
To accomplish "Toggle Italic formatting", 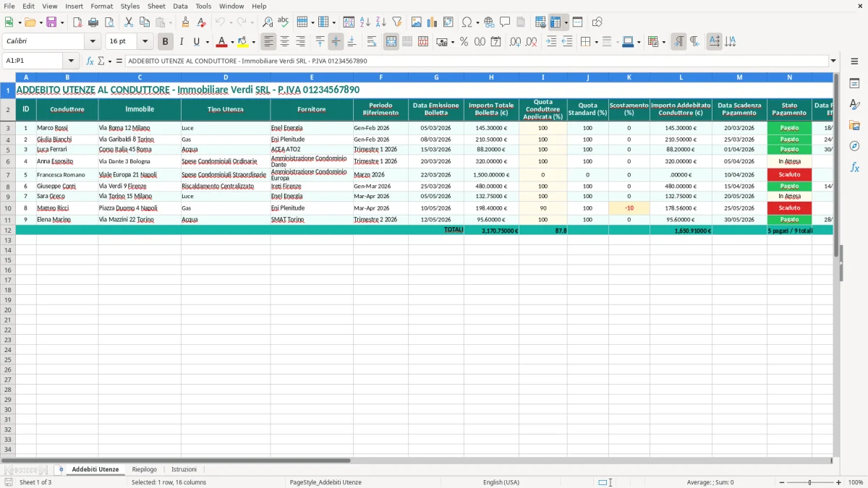I will (x=181, y=42).
